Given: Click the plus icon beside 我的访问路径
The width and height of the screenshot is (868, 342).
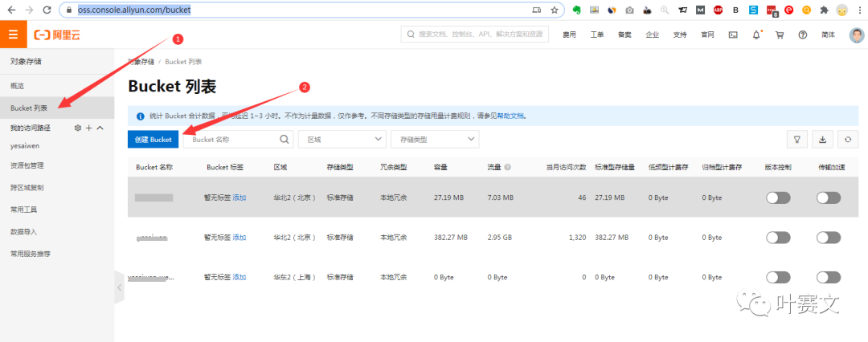Looking at the screenshot, I should tap(89, 128).
